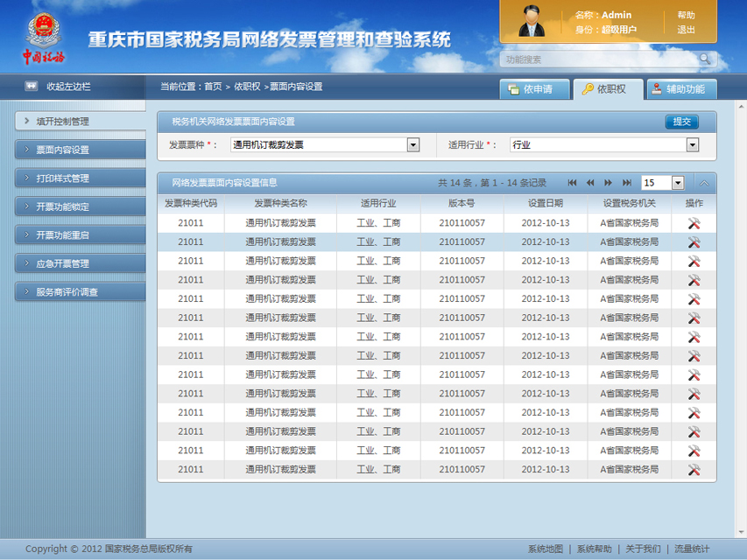Open the 适用行业 dropdown

click(x=693, y=144)
